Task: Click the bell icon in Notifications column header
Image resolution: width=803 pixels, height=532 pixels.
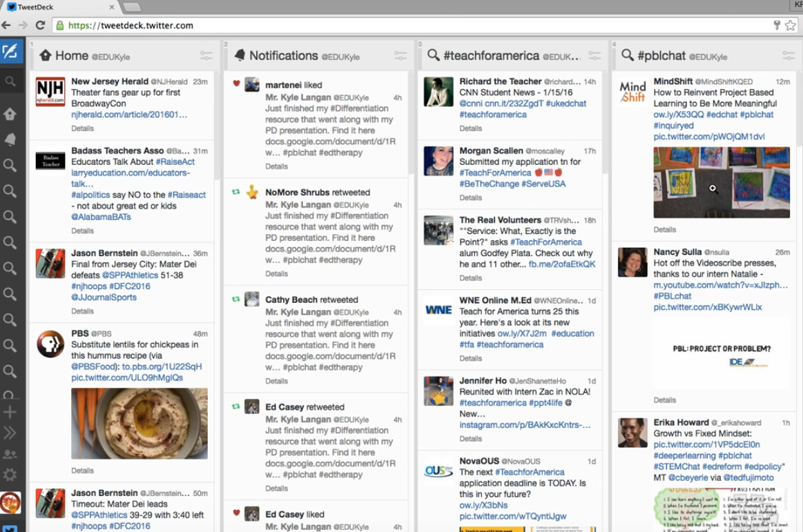Action: coord(240,55)
